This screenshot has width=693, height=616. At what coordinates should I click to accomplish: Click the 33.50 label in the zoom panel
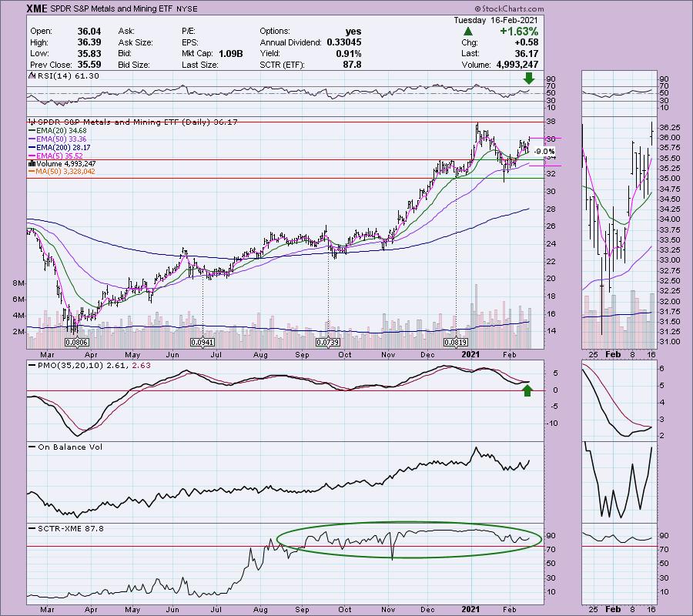[670, 240]
